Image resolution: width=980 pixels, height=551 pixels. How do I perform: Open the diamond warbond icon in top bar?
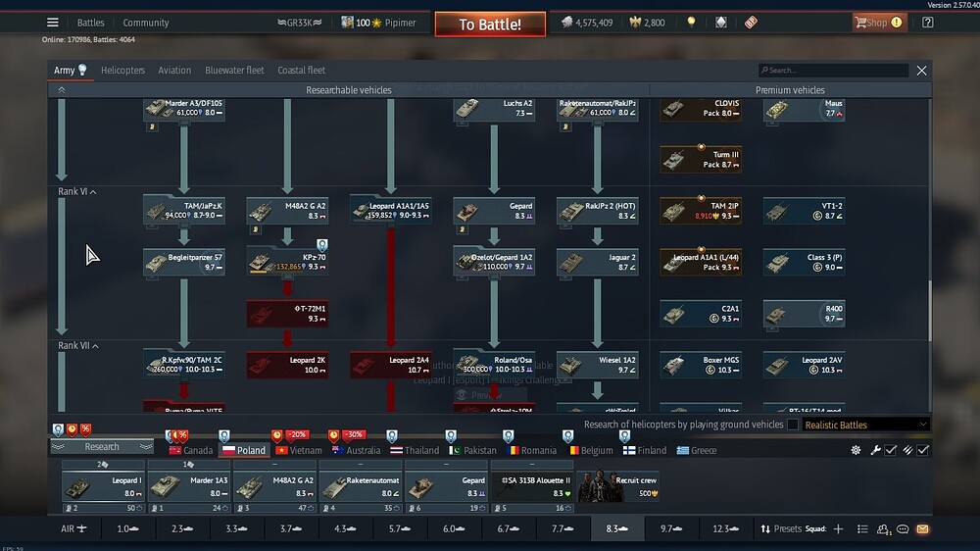(721, 23)
